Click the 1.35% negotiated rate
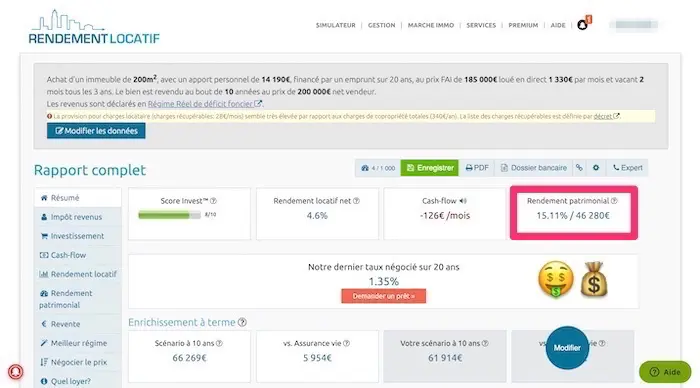700x388 pixels. [383, 282]
